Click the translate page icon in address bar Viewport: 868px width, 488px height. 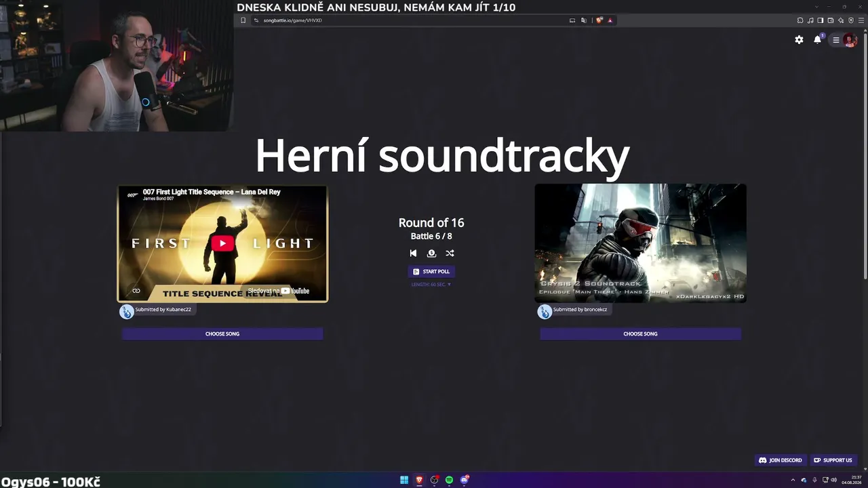[583, 20]
